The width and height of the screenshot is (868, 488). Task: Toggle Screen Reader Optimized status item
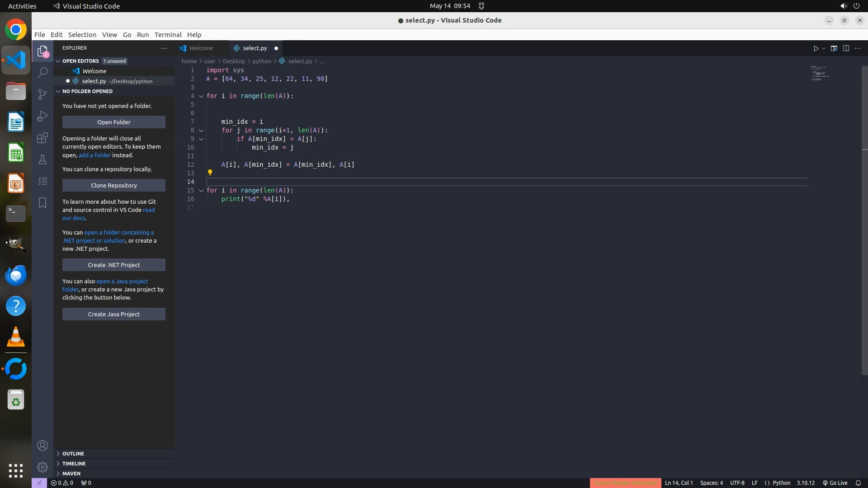click(x=625, y=483)
